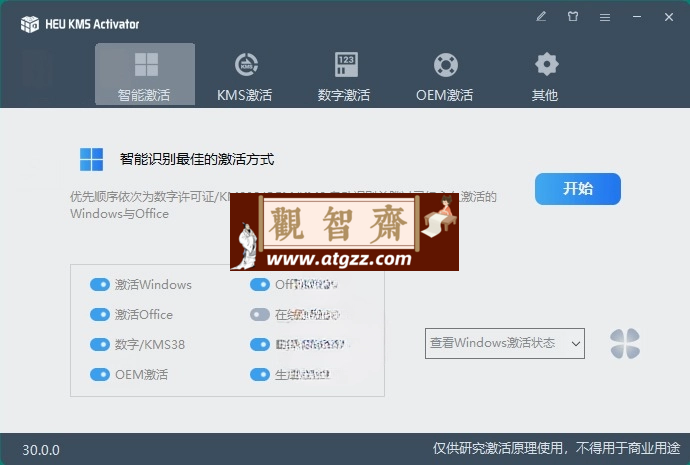Image resolution: width=690 pixels, height=465 pixels.
Task: Click the four-leaf clover icon near dropdown
Action: (625, 344)
